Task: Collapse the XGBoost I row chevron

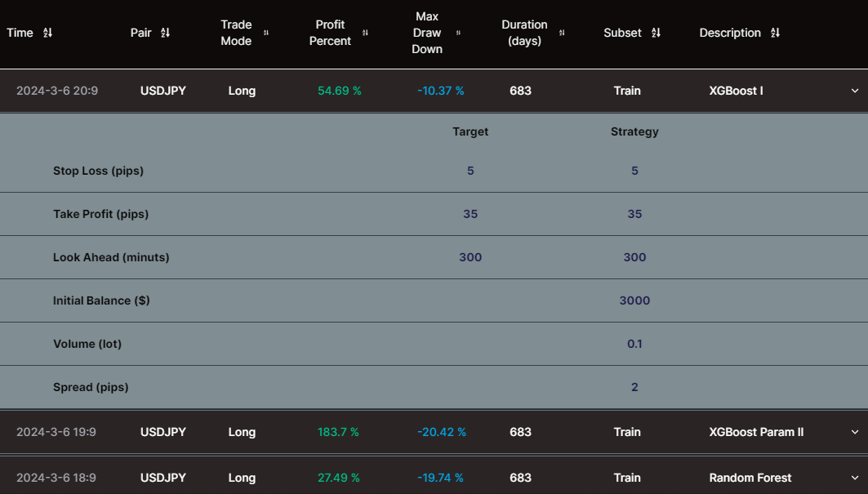Action: (x=855, y=91)
